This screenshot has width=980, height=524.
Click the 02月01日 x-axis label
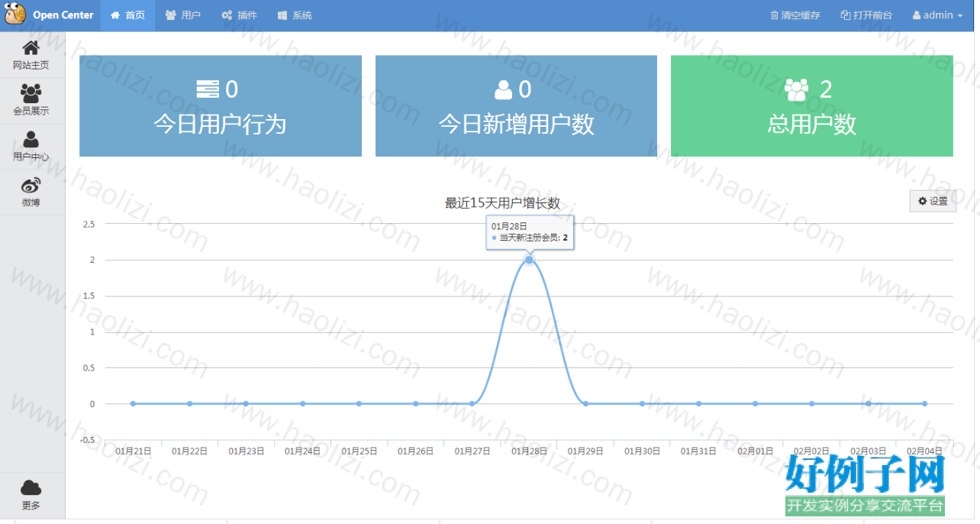pos(755,451)
